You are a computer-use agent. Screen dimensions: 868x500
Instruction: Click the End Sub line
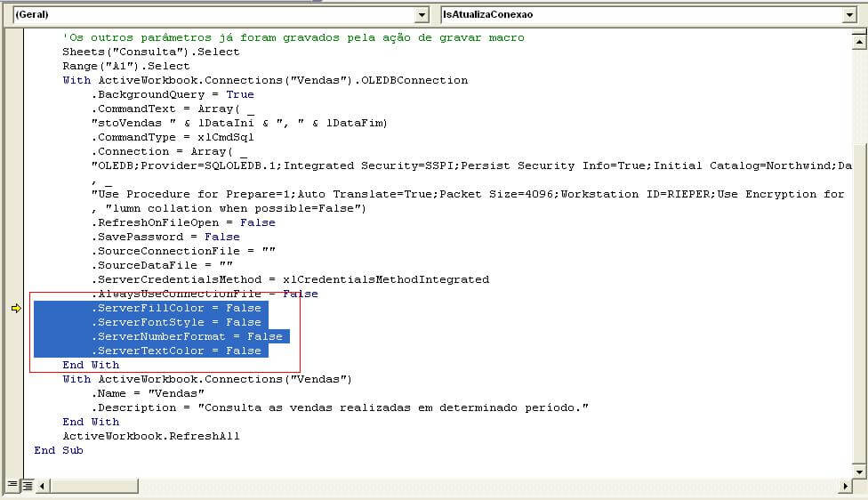pyautogui.click(x=59, y=450)
